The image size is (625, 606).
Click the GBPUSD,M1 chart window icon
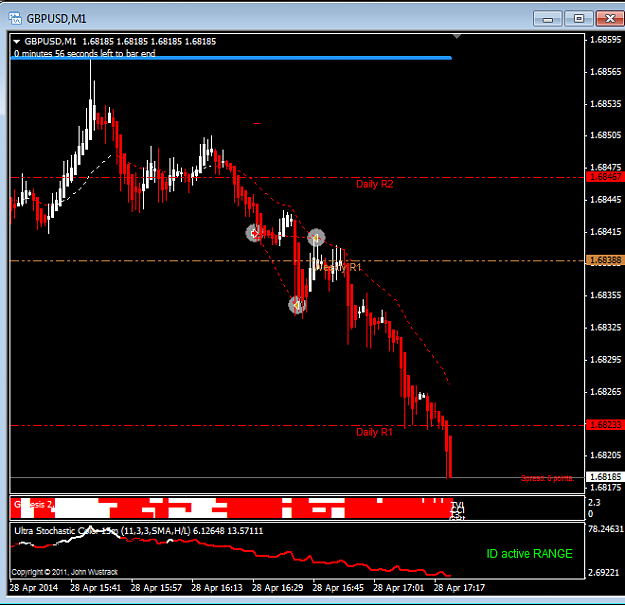click(x=15, y=18)
